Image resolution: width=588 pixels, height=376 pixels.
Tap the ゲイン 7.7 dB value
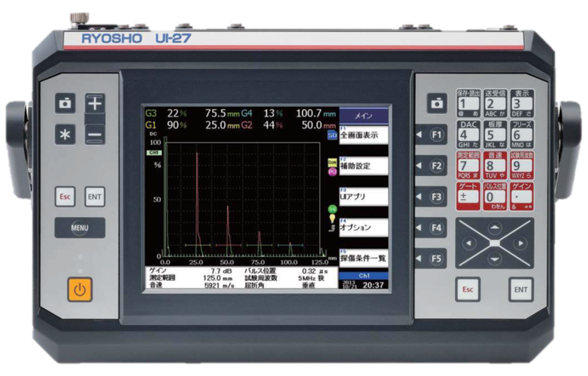tap(221, 271)
